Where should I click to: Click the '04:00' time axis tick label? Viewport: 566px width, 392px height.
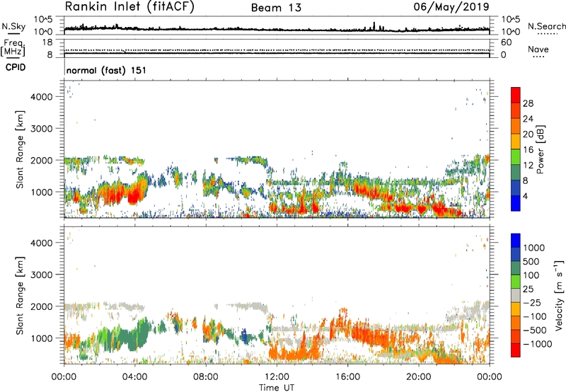point(134,377)
